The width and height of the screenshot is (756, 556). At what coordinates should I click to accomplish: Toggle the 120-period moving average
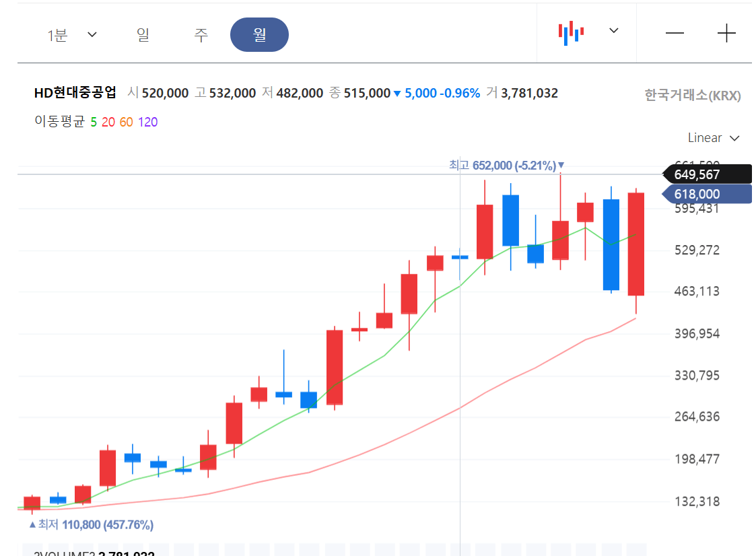pos(148,122)
